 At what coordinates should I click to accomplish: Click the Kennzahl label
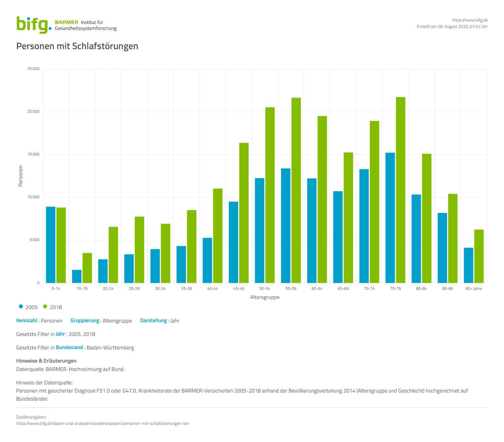27,320
